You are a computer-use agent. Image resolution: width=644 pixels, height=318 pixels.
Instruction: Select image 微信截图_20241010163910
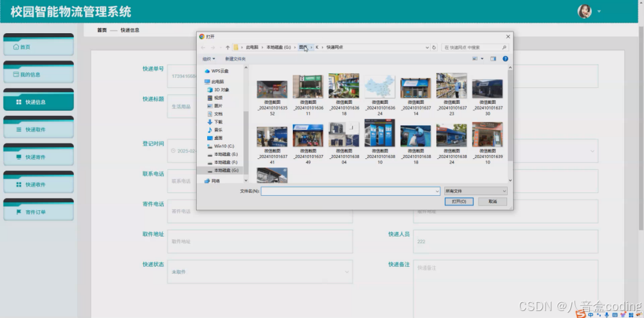click(487, 143)
